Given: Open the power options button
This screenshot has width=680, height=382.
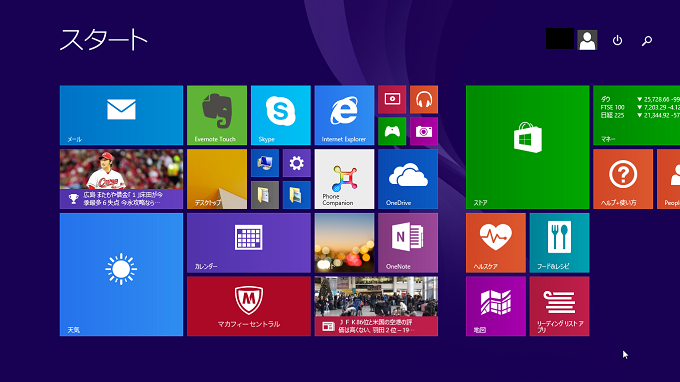Looking at the screenshot, I should click(x=617, y=40).
